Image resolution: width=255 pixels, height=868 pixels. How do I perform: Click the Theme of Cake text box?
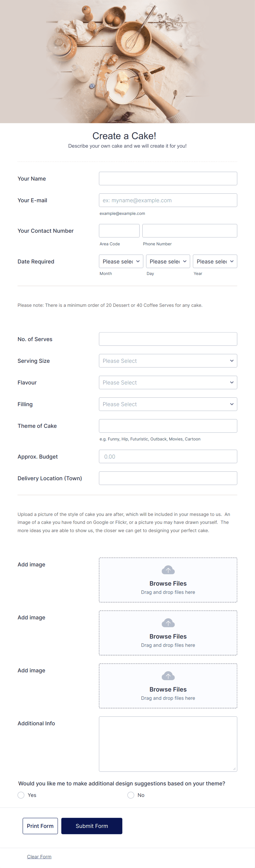coord(168,426)
